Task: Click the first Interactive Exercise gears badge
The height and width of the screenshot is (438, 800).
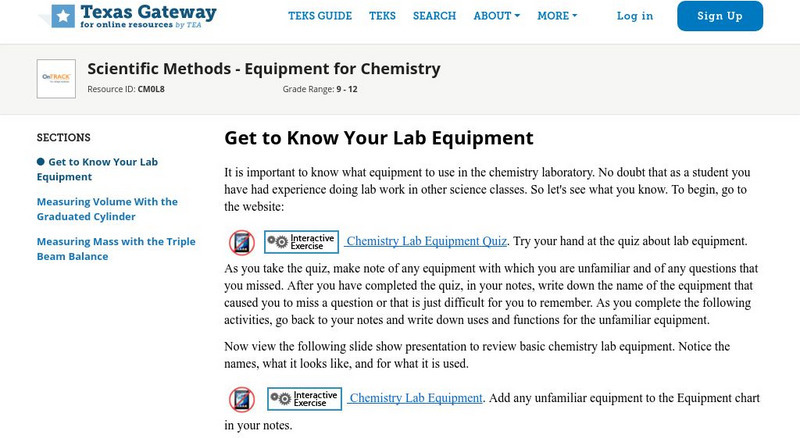Action: point(301,241)
